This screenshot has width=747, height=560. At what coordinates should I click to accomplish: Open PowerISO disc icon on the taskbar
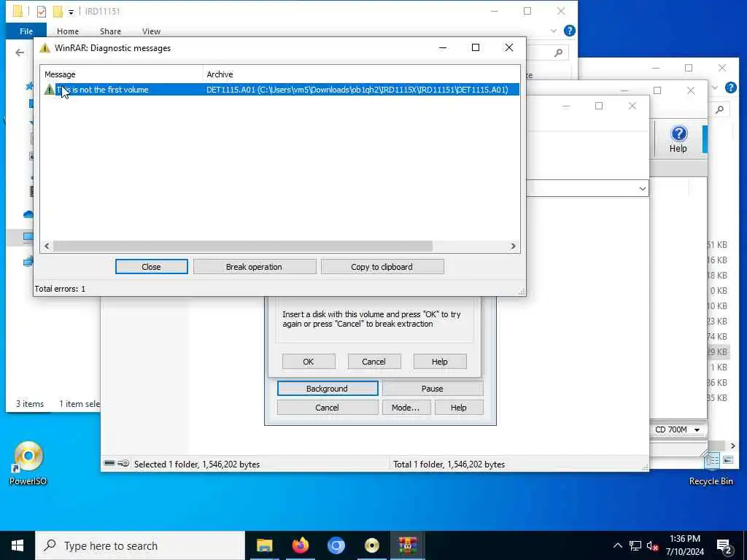[x=371, y=545]
